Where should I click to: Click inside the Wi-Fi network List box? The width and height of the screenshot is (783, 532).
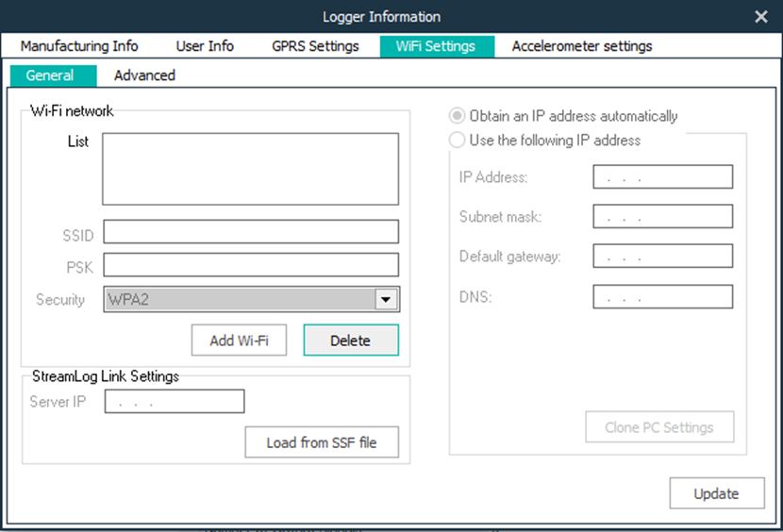[250, 169]
